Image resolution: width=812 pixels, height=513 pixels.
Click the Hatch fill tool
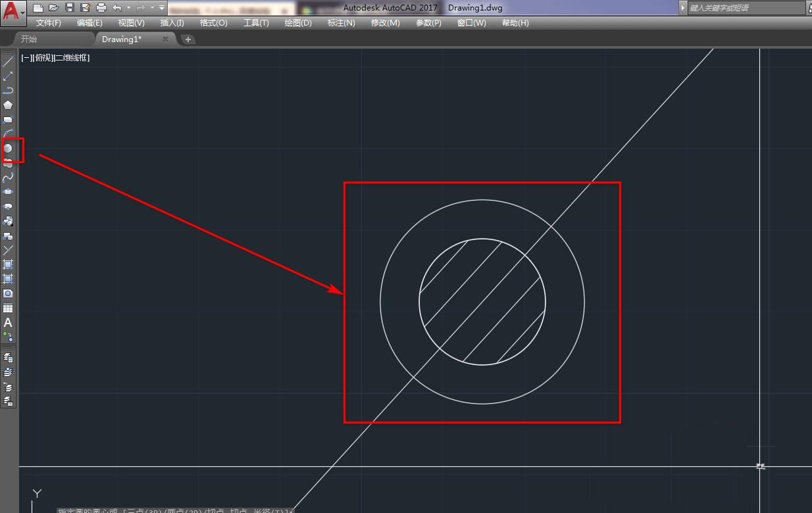point(8,264)
